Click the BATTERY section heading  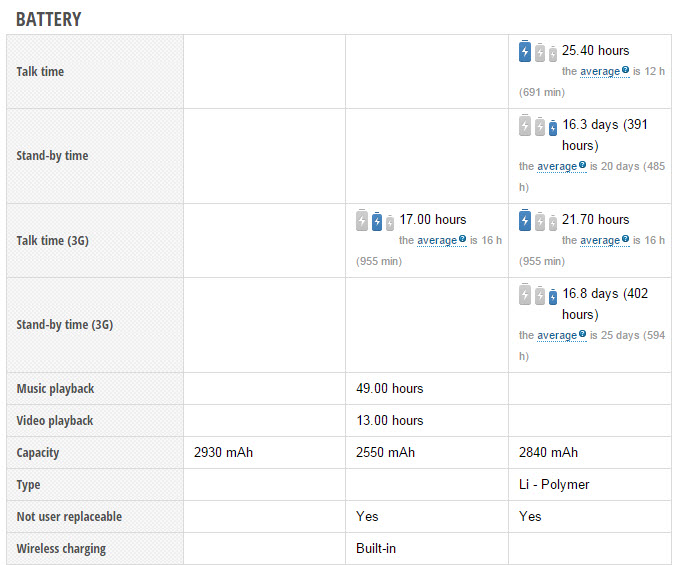click(x=48, y=19)
